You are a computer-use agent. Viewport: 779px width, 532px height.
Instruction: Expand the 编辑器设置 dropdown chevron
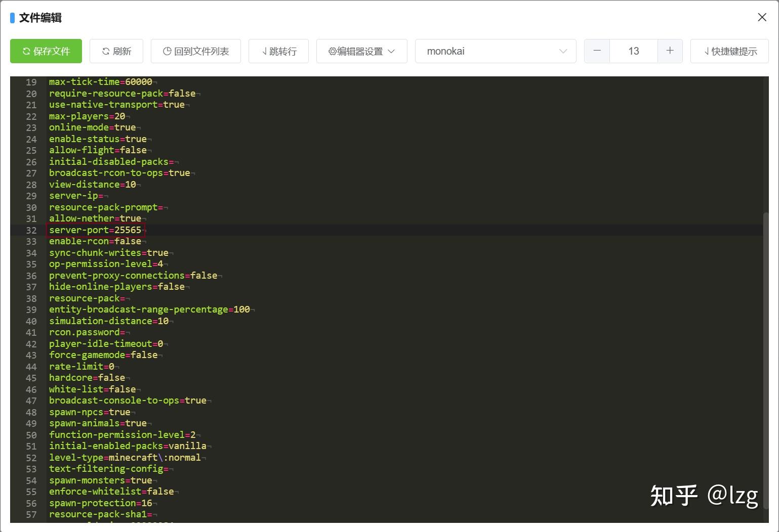pyautogui.click(x=391, y=51)
